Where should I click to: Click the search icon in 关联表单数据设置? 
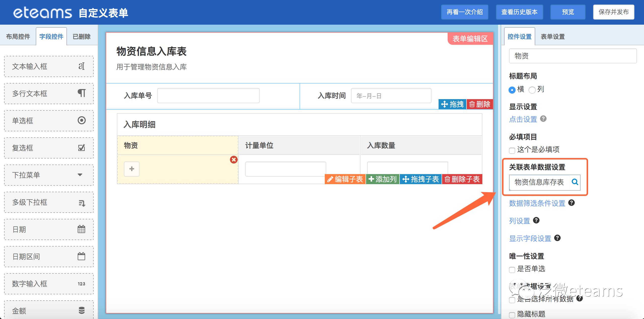click(575, 182)
